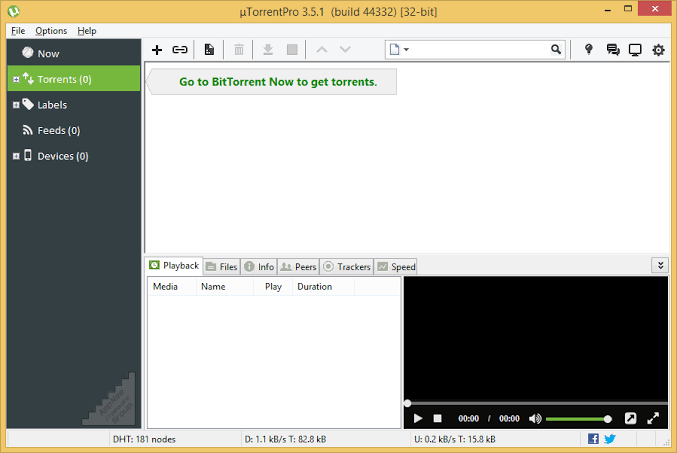The image size is (677, 453).
Task: Click the Stop torrent square icon
Action: [x=292, y=50]
